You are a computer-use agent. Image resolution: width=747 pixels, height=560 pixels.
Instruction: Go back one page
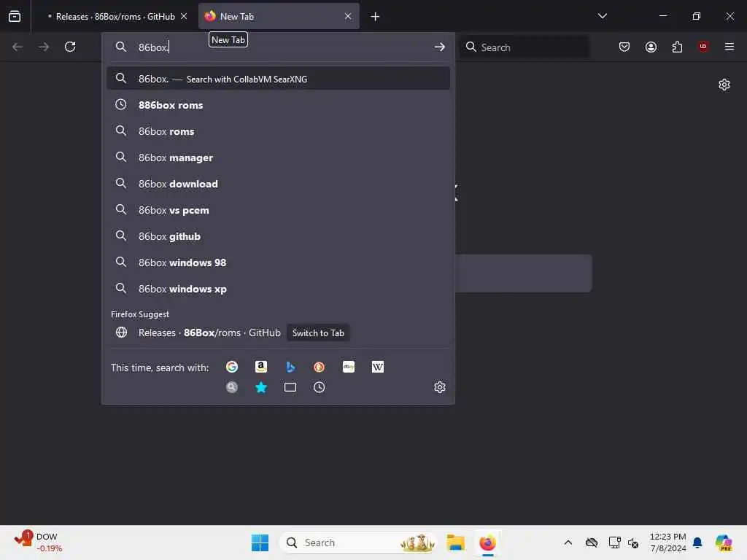(x=18, y=47)
